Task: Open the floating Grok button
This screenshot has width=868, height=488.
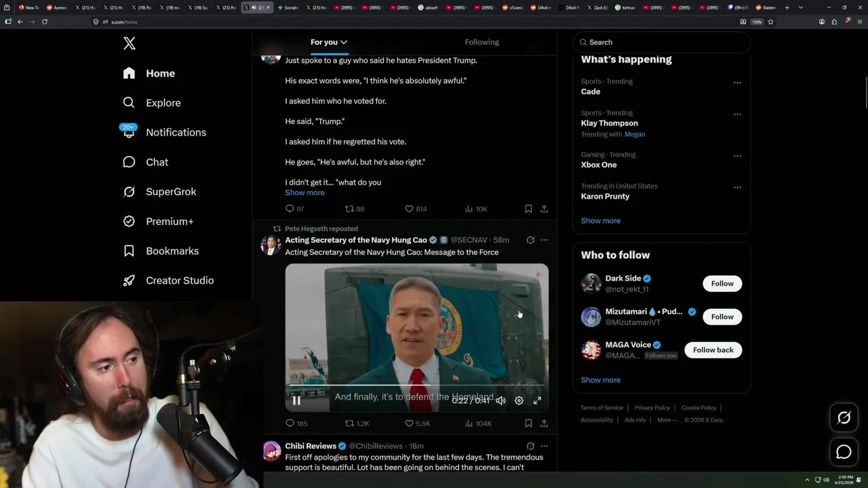Action: (x=844, y=418)
